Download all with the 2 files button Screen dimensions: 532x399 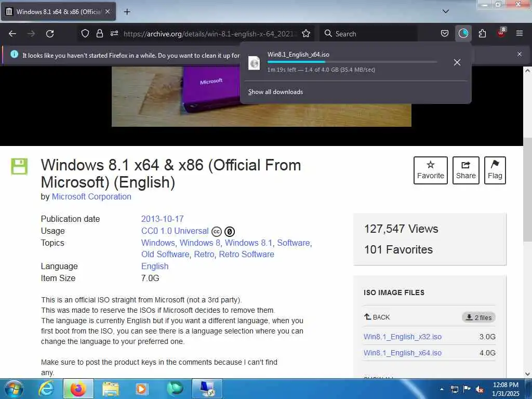pos(478,317)
